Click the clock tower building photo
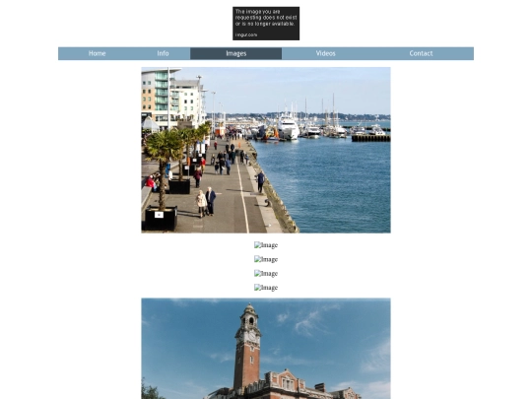 [x=266, y=349]
